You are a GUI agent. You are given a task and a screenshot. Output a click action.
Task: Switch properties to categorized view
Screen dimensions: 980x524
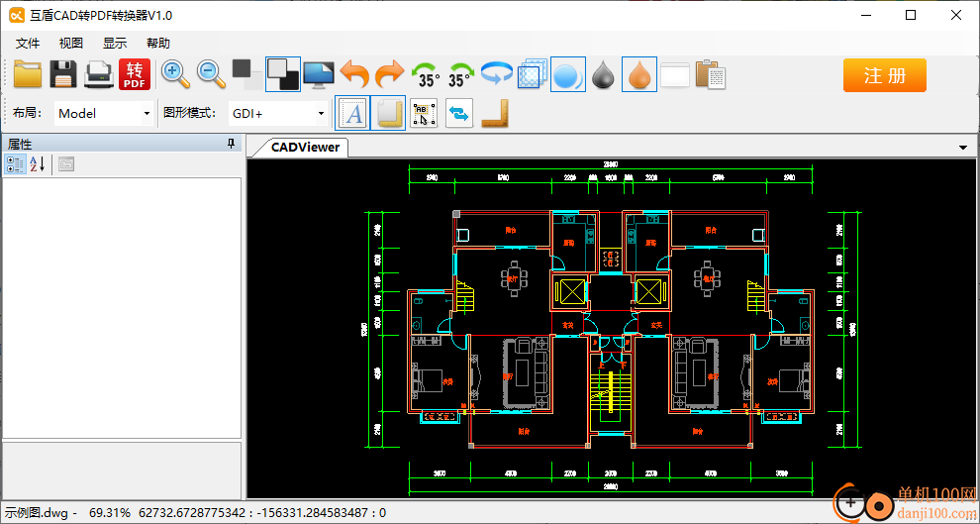pos(16,164)
